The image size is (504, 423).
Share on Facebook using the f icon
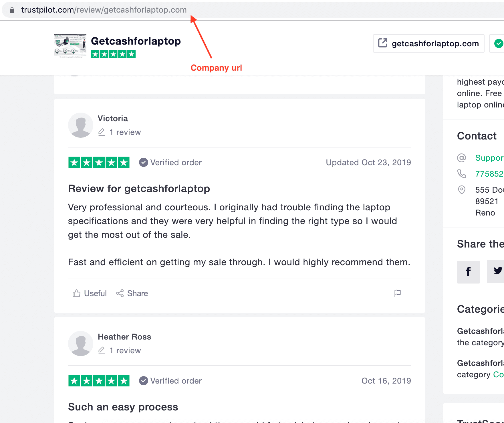coord(468,272)
